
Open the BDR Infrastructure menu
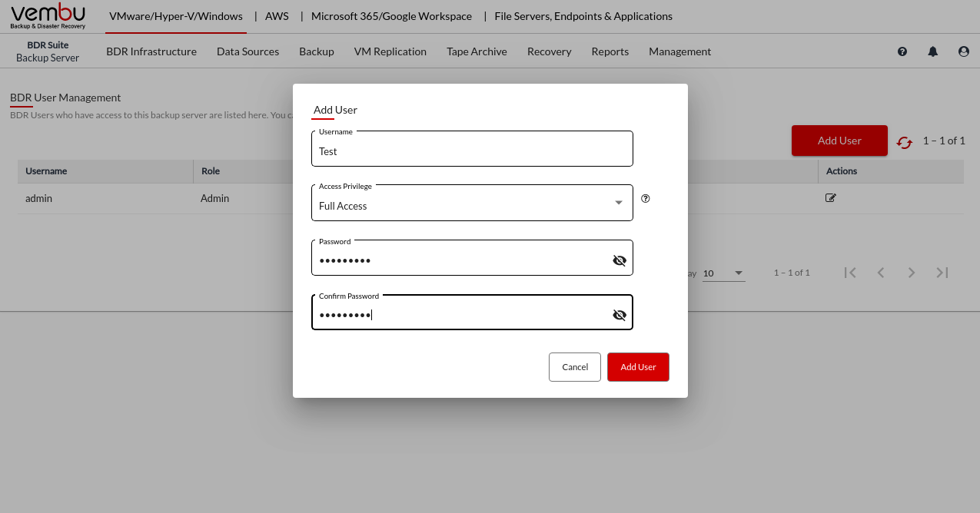tap(151, 51)
